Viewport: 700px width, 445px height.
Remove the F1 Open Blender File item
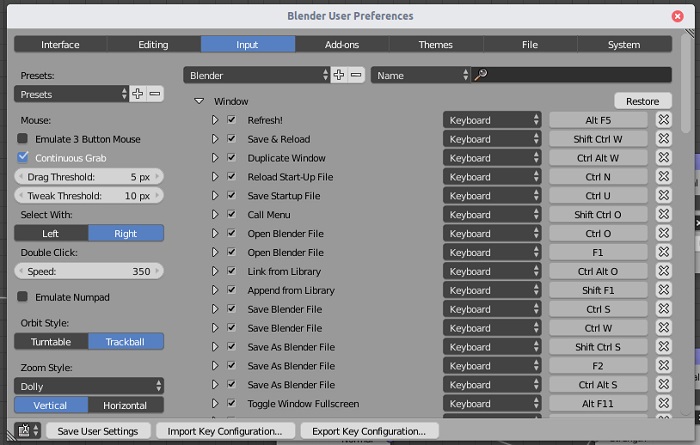663,252
